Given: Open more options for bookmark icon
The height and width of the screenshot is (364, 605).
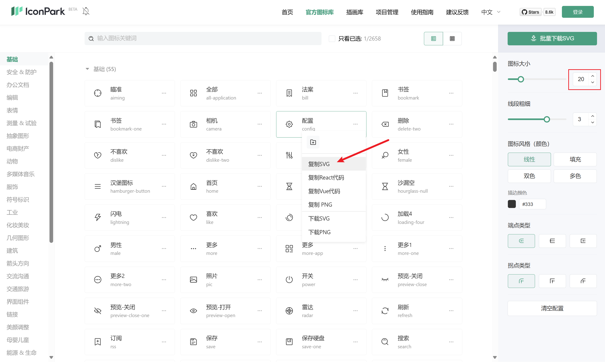Looking at the screenshot, I should [x=451, y=93].
